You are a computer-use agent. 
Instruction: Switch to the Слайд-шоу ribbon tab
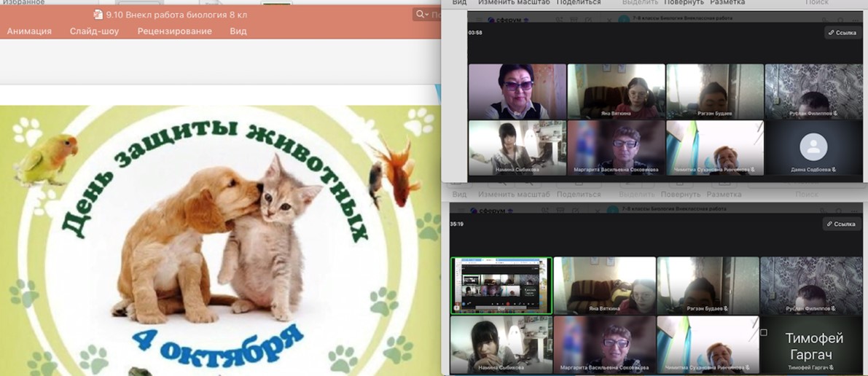pyautogui.click(x=94, y=31)
